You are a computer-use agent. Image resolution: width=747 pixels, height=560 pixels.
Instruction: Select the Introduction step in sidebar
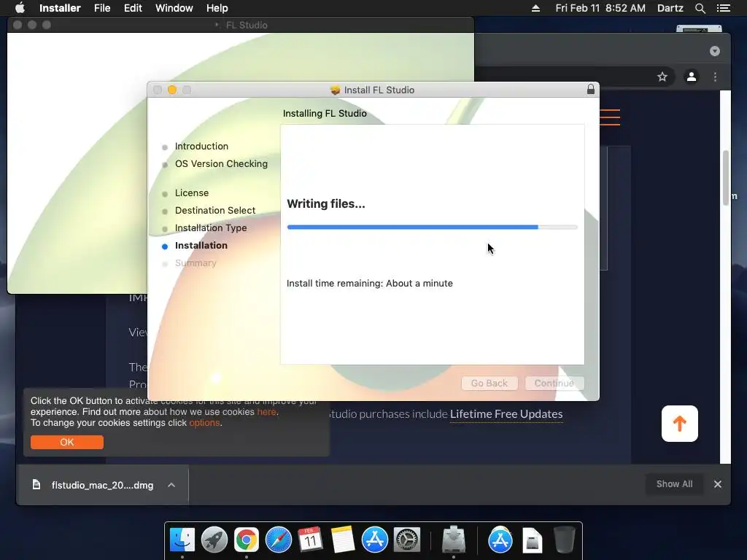pos(201,146)
